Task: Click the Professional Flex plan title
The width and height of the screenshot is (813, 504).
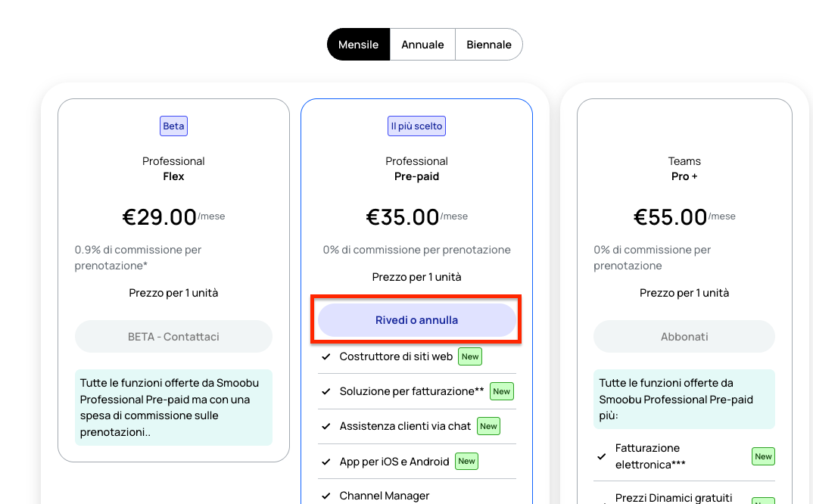Action: point(173,169)
